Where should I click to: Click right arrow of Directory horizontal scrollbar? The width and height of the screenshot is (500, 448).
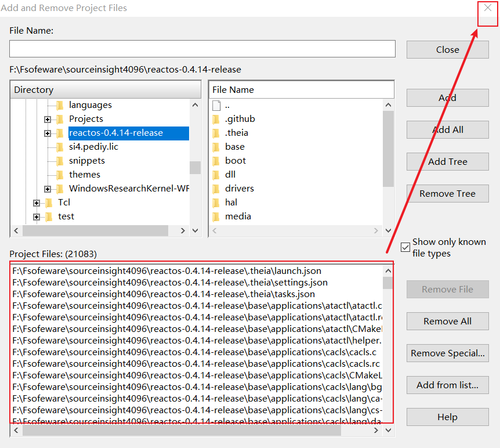[x=183, y=230]
